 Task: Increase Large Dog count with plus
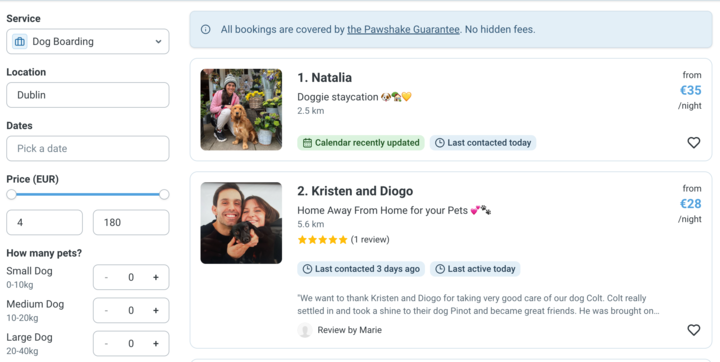click(x=156, y=344)
